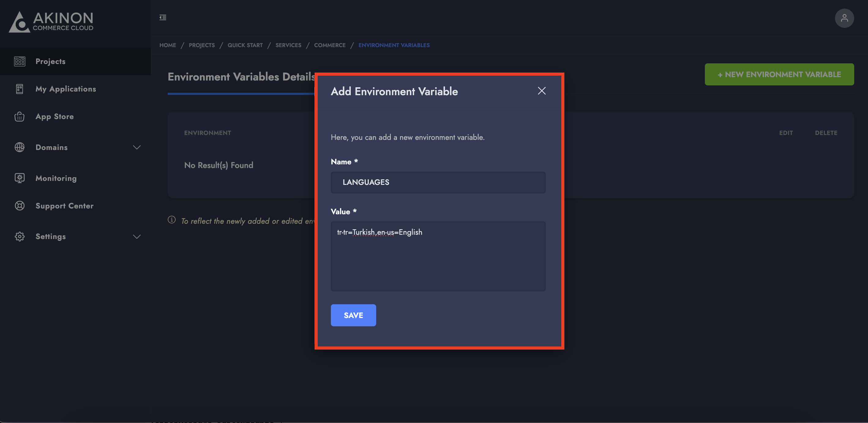Focus the Name field containing LANGUAGES
The width and height of the screenshot is (868, 423).
[x=438, y=182]
